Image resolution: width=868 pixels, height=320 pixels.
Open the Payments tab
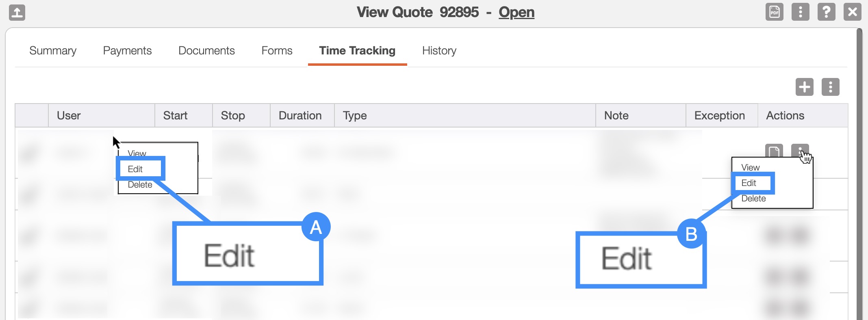(x=127, y=51)
